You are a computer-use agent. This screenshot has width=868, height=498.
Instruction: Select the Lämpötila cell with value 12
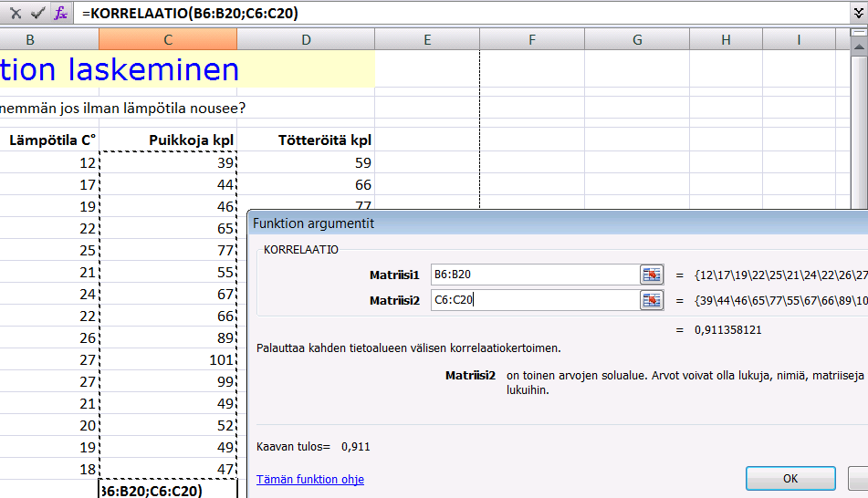49,162
